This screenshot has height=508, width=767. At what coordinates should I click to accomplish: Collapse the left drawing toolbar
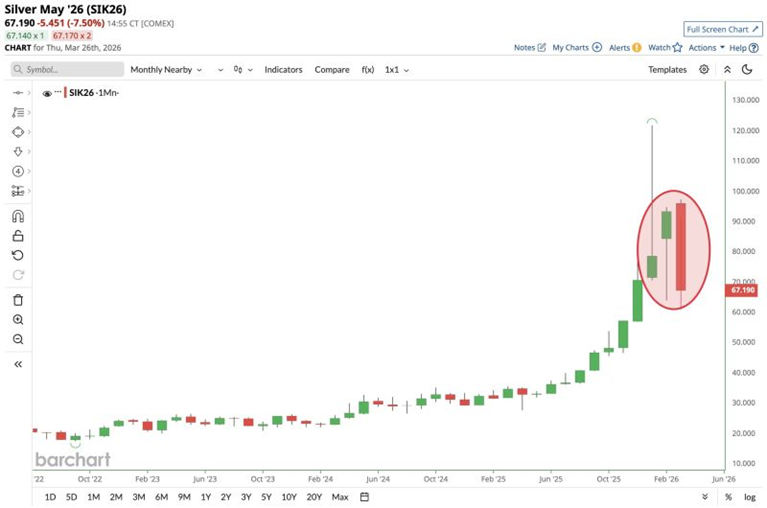pyautogui.click(x=18, y=365)
